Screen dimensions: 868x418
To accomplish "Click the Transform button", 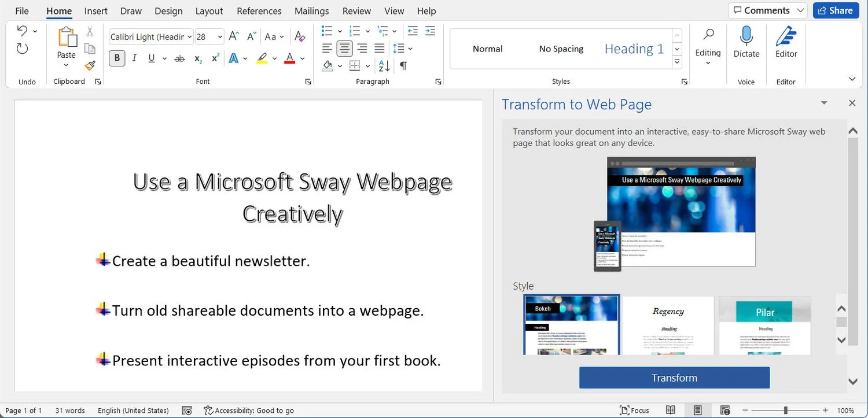I will point(675,378).
